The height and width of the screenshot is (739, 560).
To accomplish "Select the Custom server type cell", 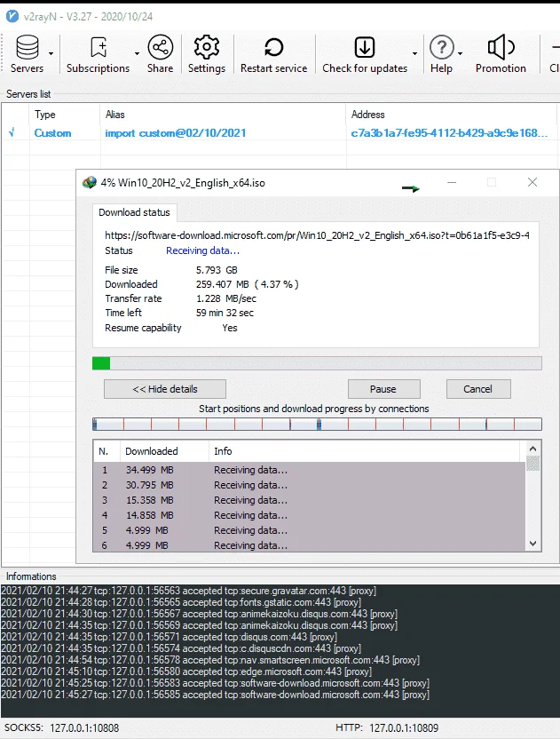I will coord(52,133).
